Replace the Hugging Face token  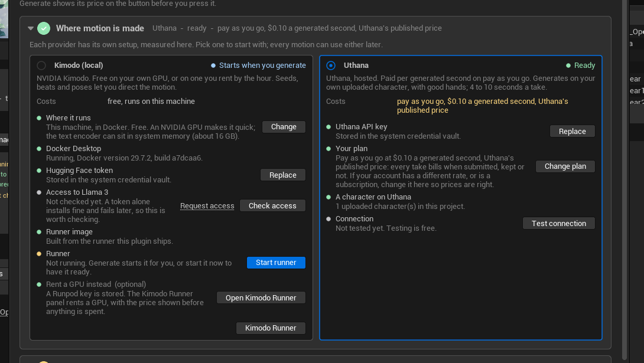(x=283, y=175)
